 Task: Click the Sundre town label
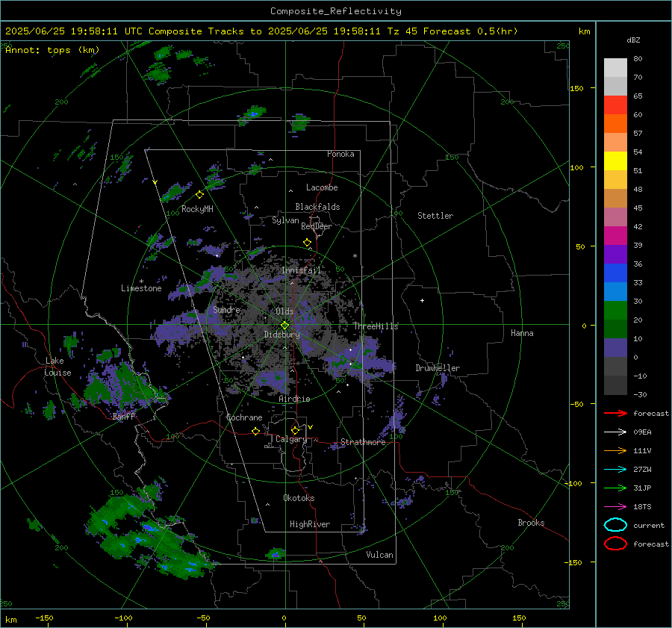226,309
